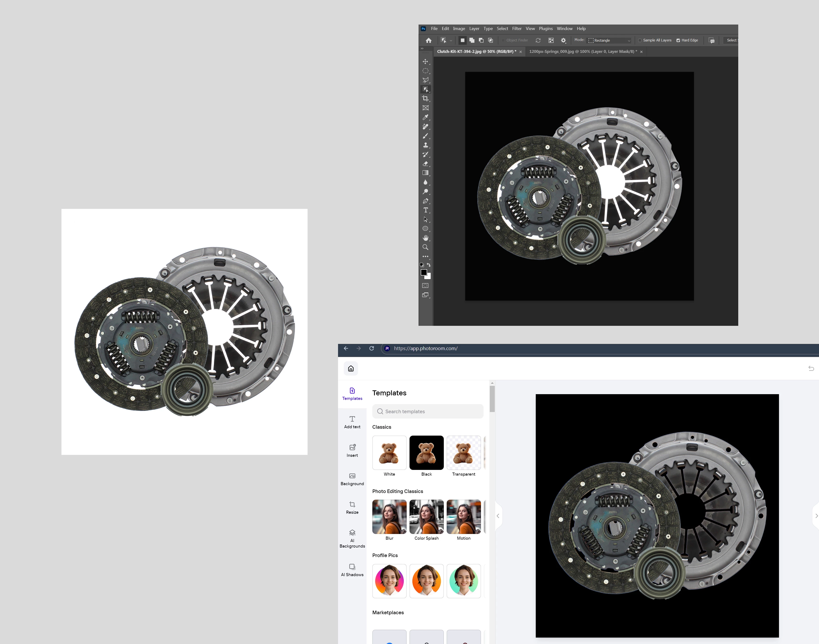
Task: Select the Horizontal Type tool
Action: tap(425, 210)
